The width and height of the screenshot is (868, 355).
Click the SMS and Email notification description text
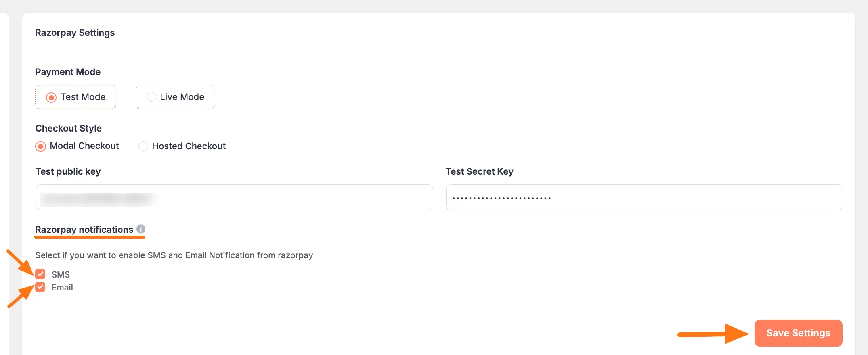point(174,255)
